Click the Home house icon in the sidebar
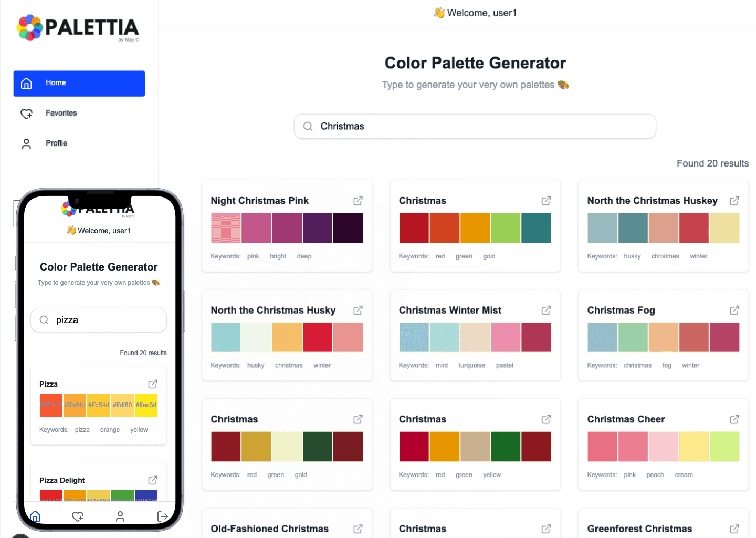756x538 pixels. click(26, 83)
